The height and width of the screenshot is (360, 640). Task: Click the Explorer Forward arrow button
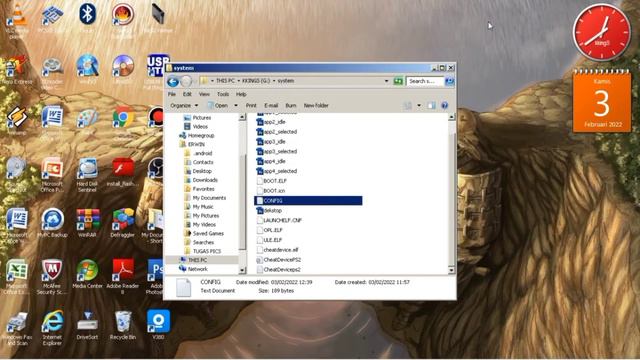coord(186,81)
